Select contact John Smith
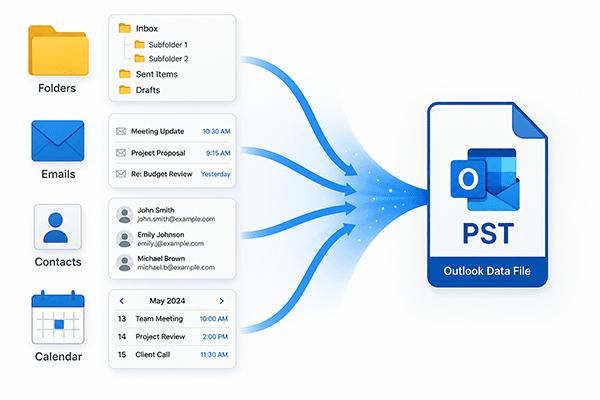Viewport: 600px width, 400px height. coord(156,210)
